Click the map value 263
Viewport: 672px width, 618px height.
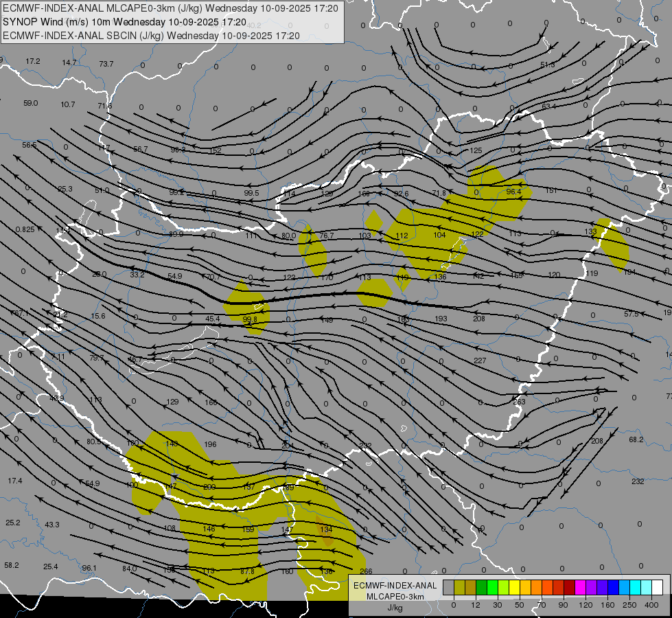click(x=519, y=402)
